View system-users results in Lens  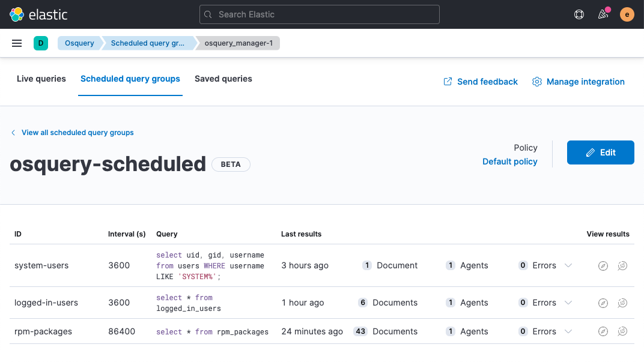tap(622, 266)
